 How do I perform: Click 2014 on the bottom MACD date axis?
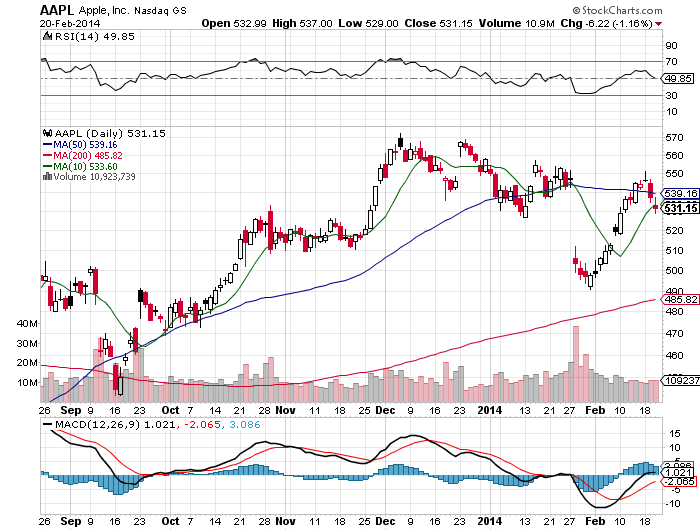pyautogui.click(x=490, y=521)
